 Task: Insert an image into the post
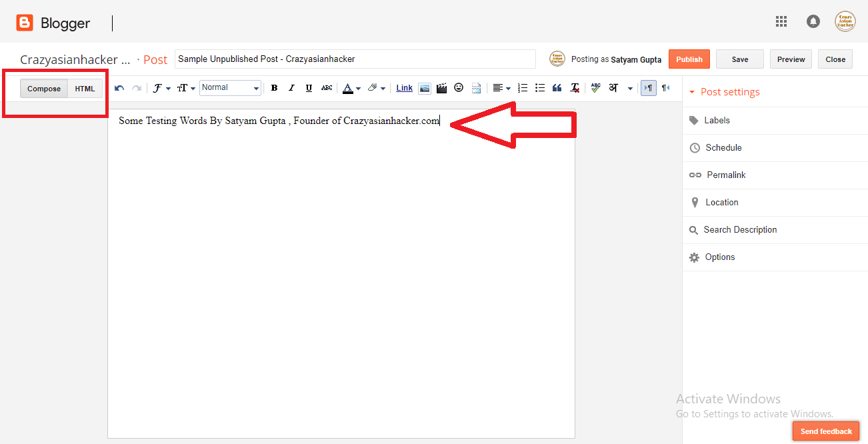[x=425, y=87]
